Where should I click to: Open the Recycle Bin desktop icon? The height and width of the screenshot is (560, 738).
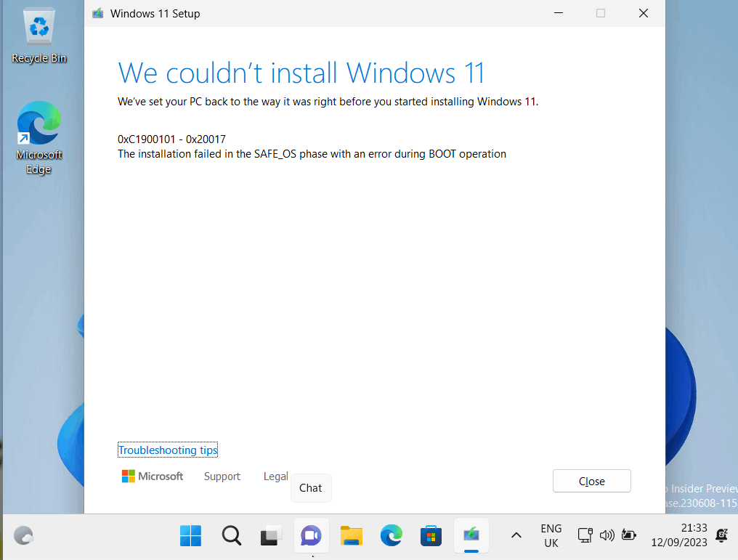click(x=38, y=35)
